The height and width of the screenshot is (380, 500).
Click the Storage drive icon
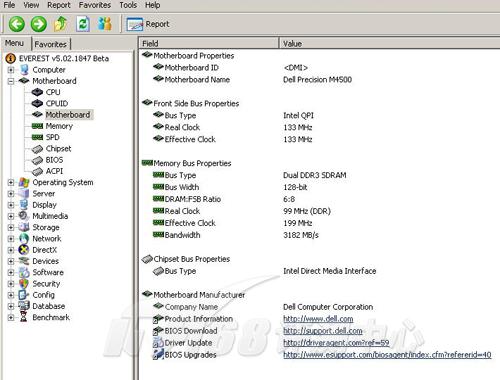[24, 227]
